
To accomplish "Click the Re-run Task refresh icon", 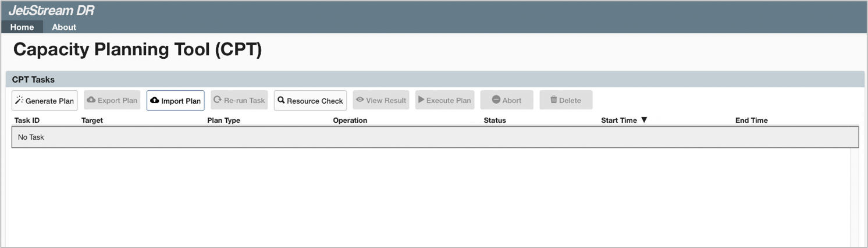I will [x=218, y=100].
